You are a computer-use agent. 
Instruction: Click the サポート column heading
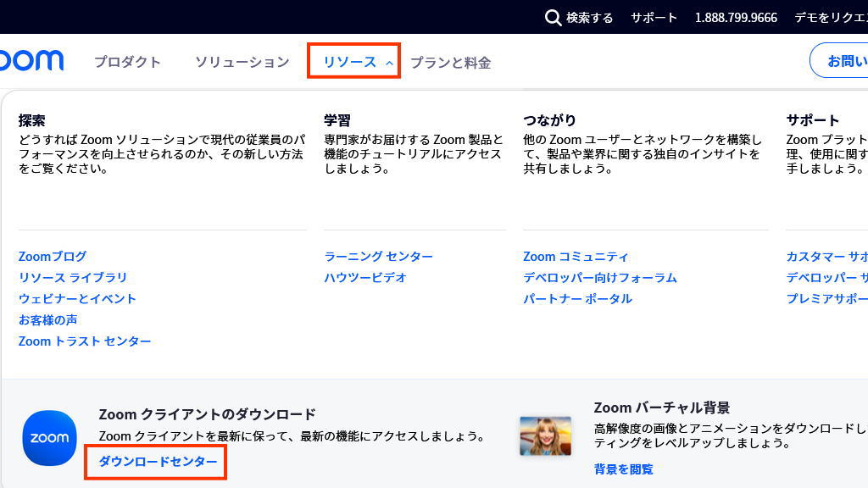pos(813,120)
